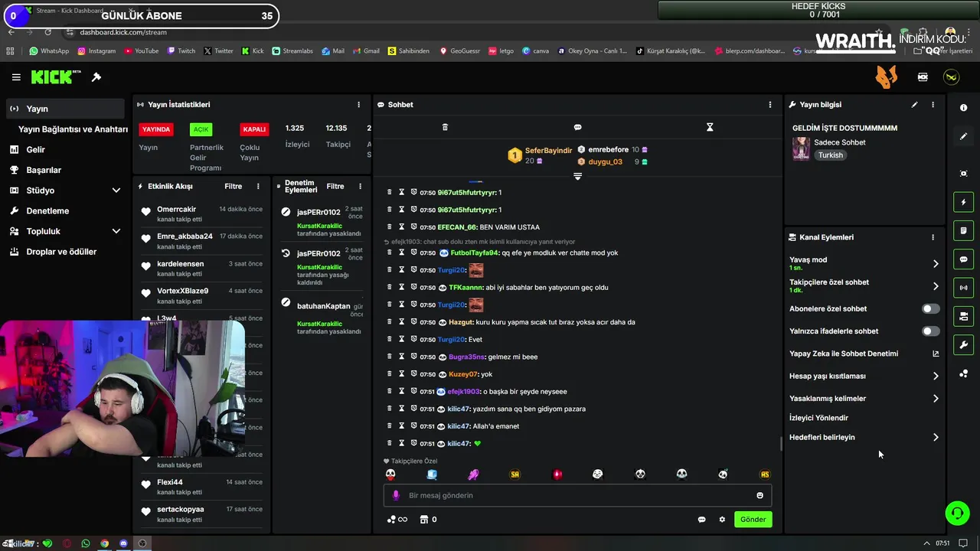Open the emoji picker in message box
This screenshot has height=551, width=980.
pyautogui.click(x=759, y=496)
